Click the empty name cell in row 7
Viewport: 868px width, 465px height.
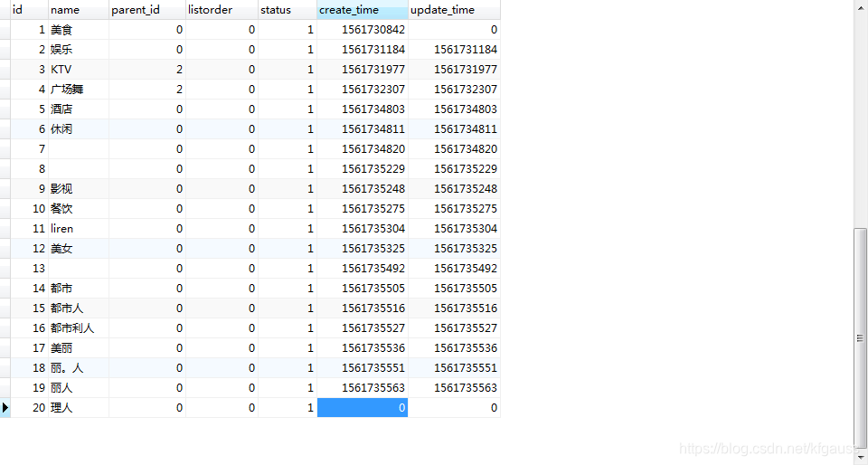(79, 149)
